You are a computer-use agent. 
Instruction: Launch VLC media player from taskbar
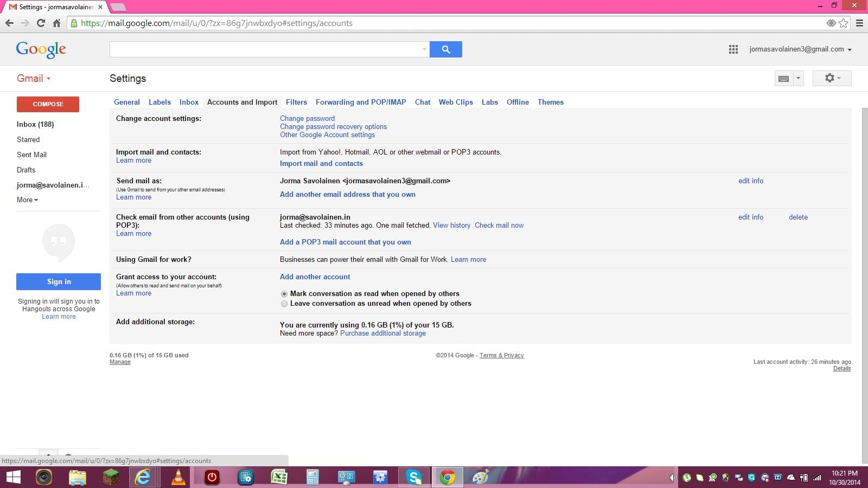point(178,477)
